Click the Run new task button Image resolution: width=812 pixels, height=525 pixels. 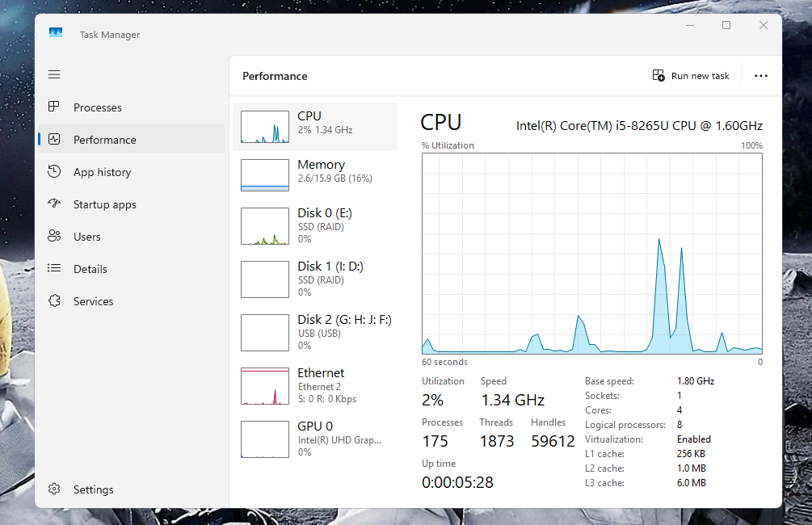click(x=691, y=76)
